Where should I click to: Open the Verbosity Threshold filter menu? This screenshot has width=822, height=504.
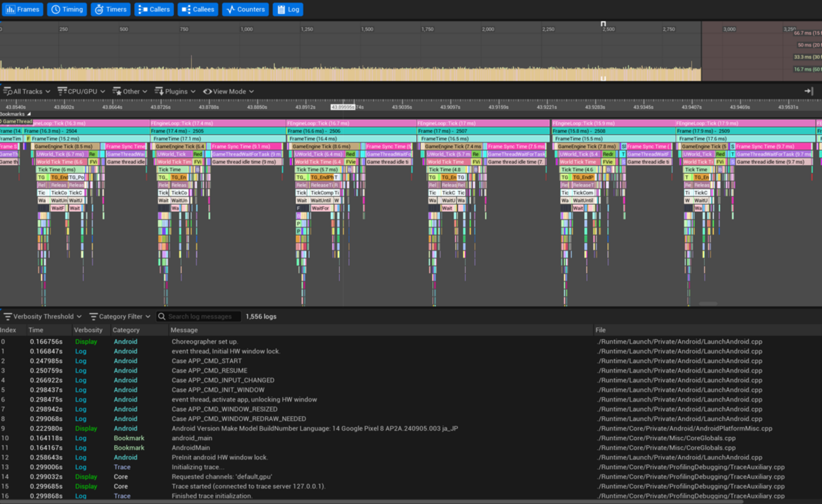point(42,316)
